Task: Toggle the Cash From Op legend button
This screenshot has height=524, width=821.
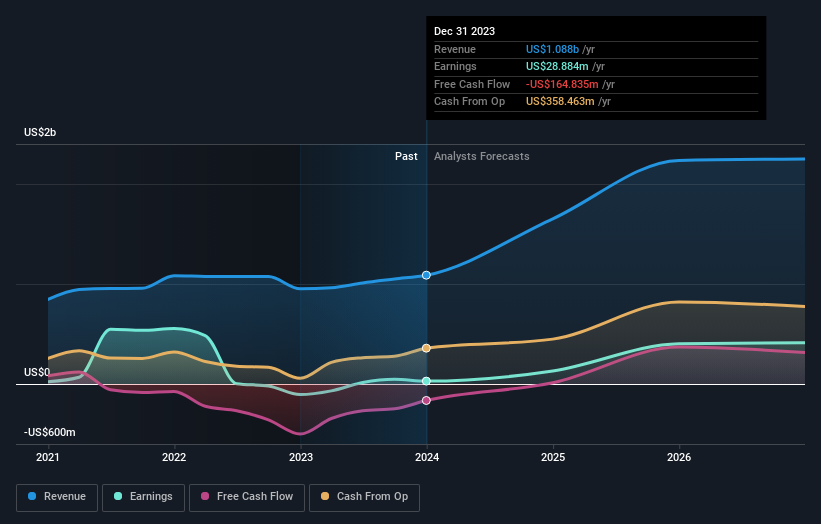Action: point(364,497)
